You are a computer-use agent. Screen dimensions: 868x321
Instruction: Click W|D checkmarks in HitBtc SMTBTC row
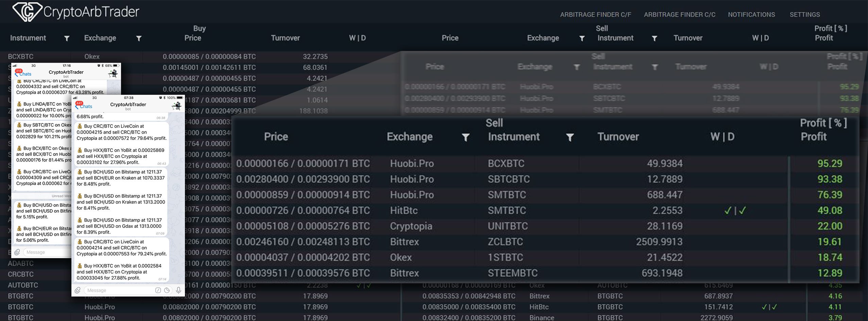coord(735,211)
